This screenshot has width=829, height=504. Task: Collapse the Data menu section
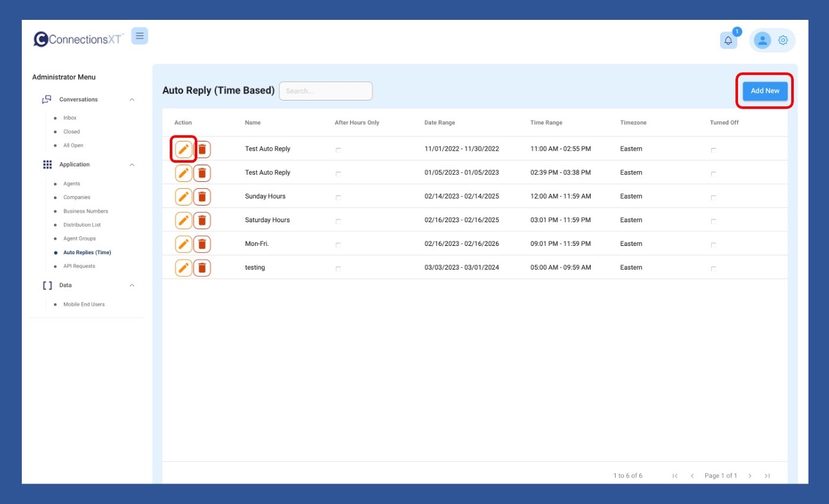pyautogui.click(x=132, y=286)
